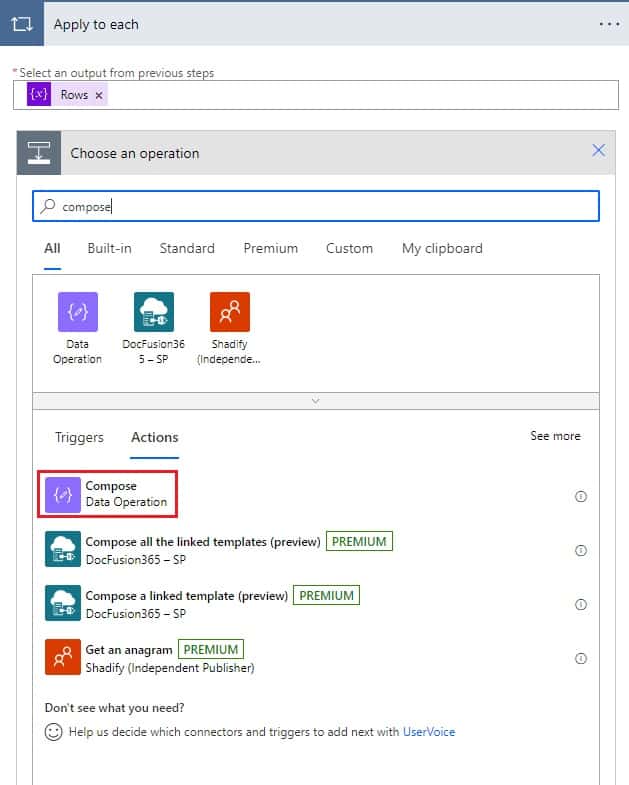This screenshot has height=785, width=629.
Task: Open the My clipboard tab
Action: click(x=442, y=248)
